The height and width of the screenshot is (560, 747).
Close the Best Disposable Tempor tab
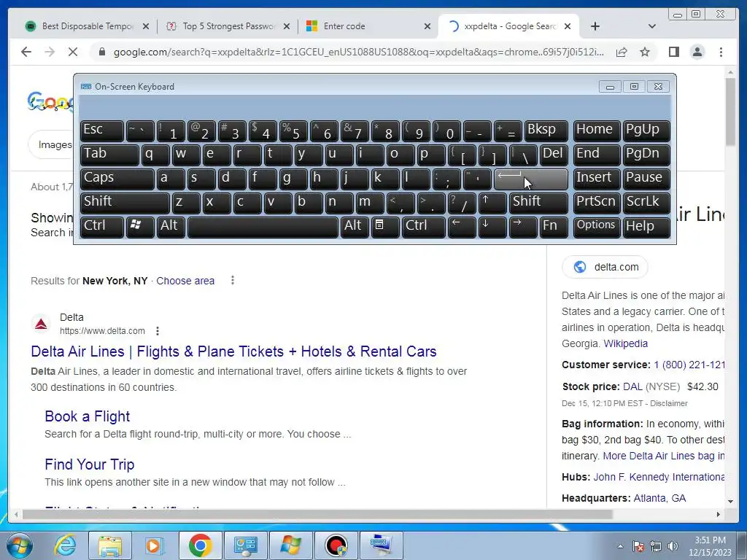(x=146, y=26)
